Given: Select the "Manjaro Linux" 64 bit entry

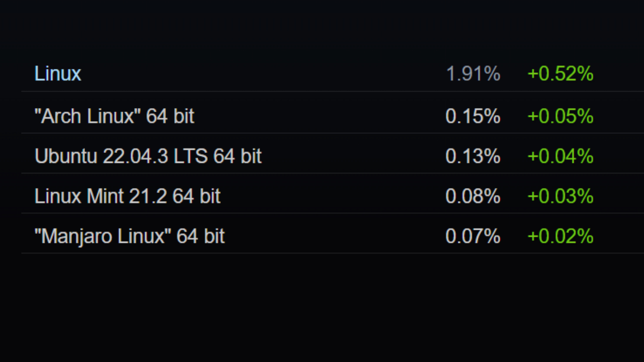Looking at the screenshot, I should click(x=129, y=236).
